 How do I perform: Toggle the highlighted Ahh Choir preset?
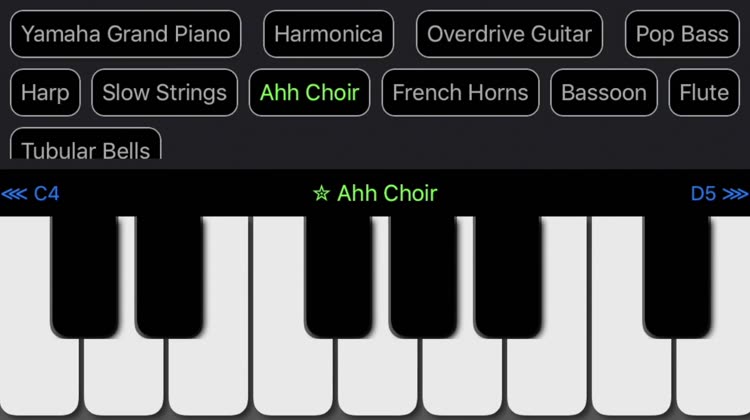(x=309, y=92)
